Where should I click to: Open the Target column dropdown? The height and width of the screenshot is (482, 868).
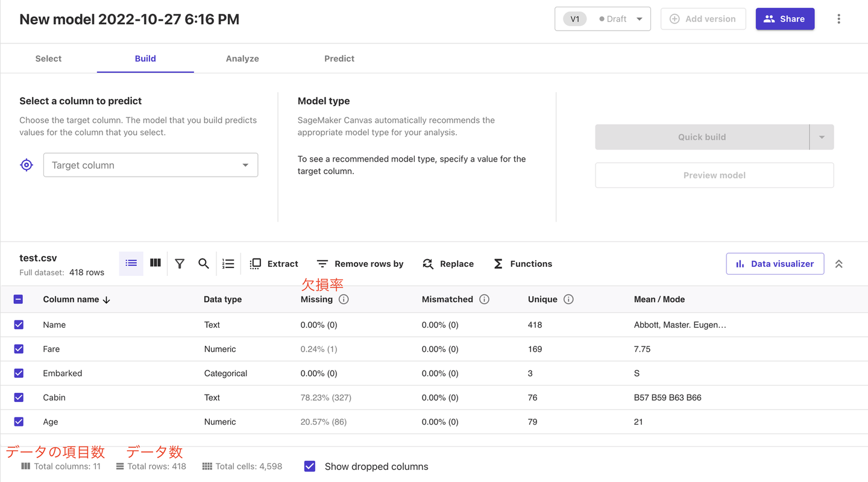(x=151, y=165)
